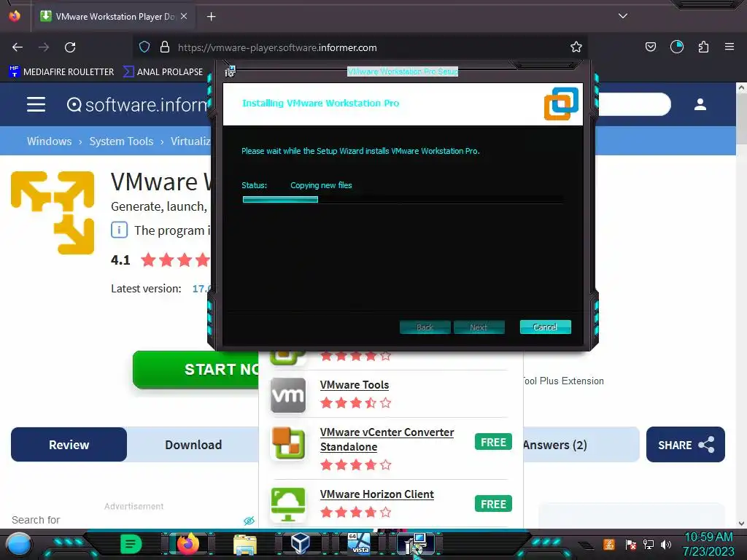Expand the list all tabs dropdown
The width and height of the screenshot is (747, 560).
coord(623,16)
